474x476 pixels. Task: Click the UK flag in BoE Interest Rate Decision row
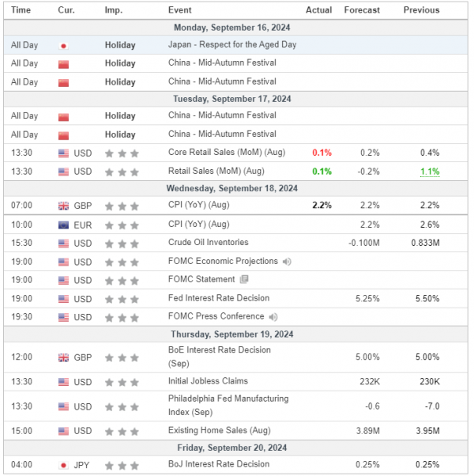coord(63,358)
